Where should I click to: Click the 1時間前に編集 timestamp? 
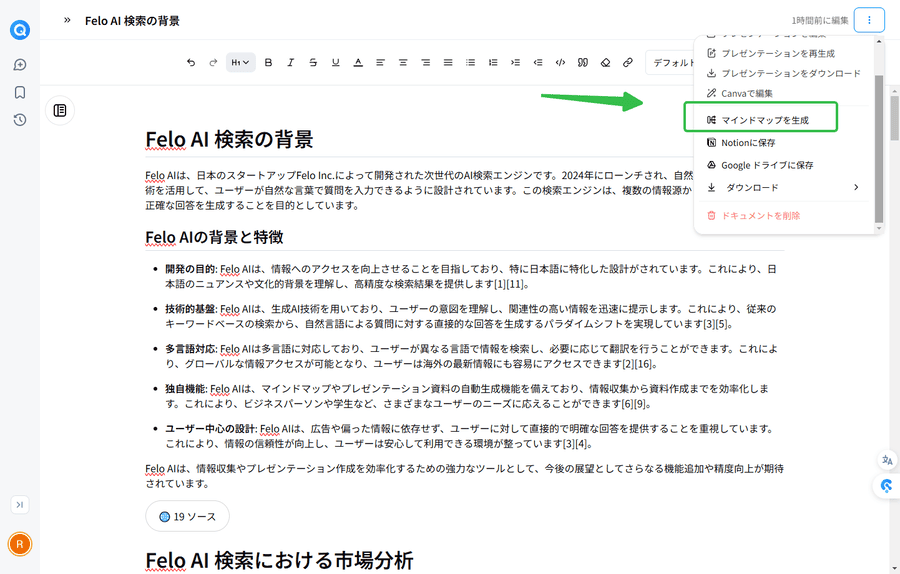820,21
